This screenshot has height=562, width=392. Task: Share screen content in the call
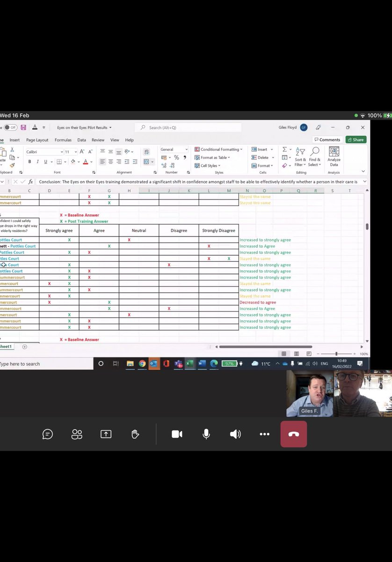(x=106, y=434)
